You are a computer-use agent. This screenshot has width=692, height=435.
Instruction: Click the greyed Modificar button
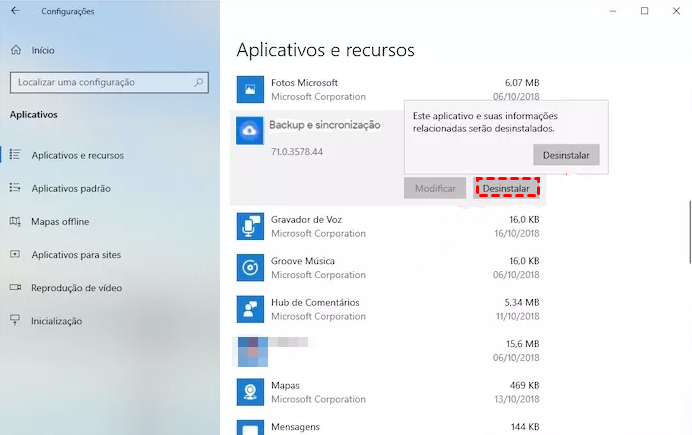click(435, 188)
